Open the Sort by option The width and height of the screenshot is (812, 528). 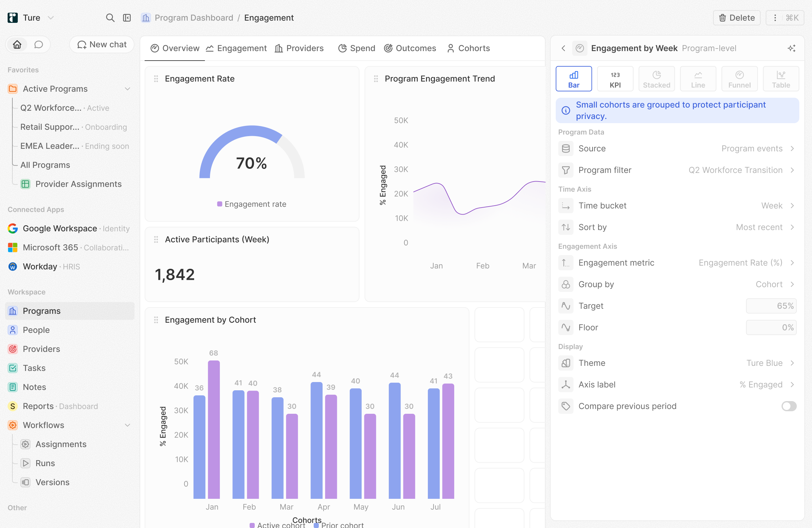[677, 227]
